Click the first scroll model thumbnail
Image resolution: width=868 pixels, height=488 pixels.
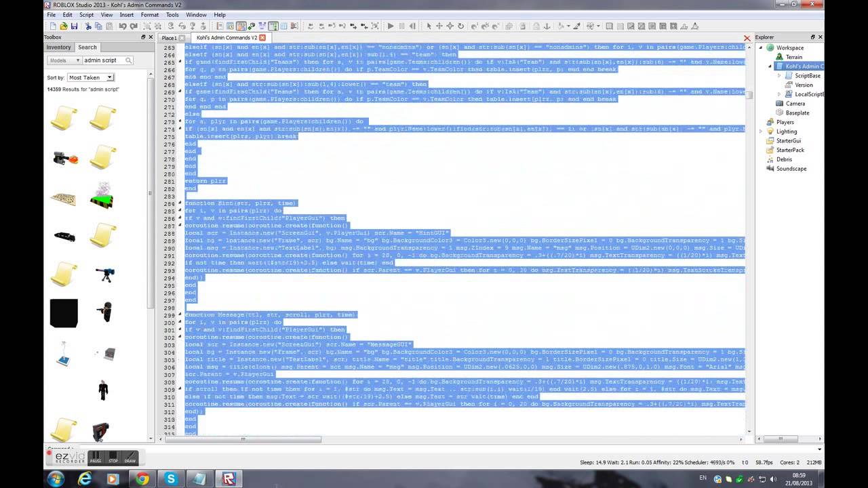click(64, 119)
